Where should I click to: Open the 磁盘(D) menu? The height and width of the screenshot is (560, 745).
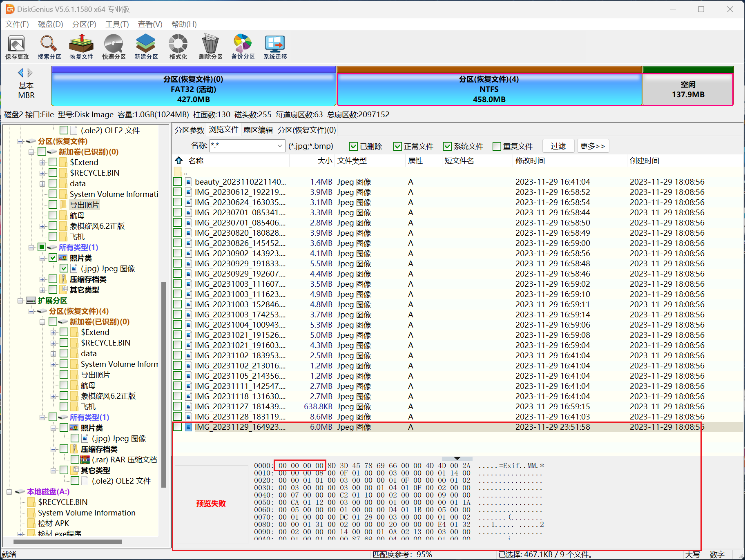50,24
